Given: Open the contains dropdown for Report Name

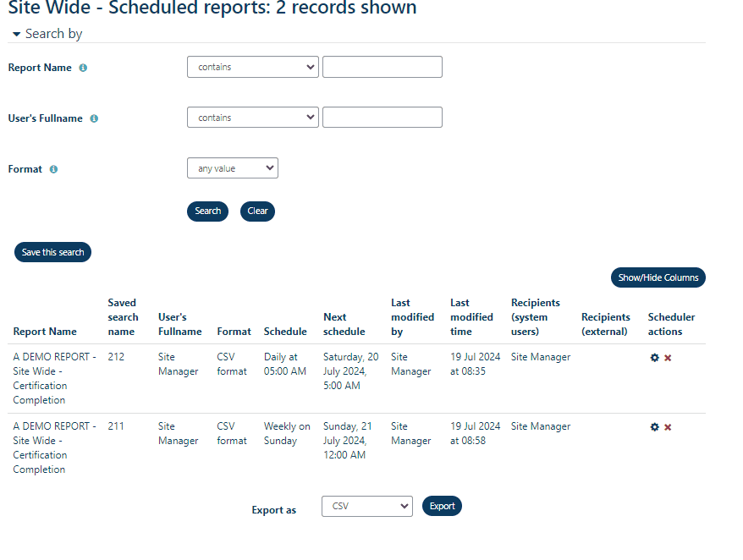Looking at the screenshot, I should click(x=252, y=66).
